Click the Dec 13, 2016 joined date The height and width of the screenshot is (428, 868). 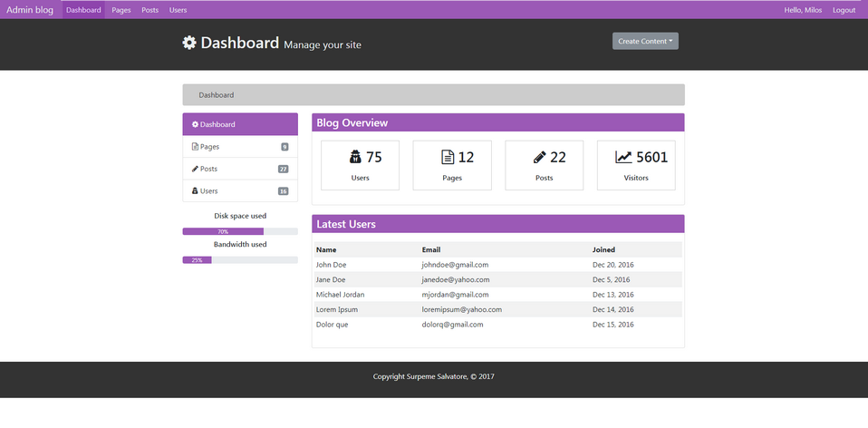click(612, 295)
